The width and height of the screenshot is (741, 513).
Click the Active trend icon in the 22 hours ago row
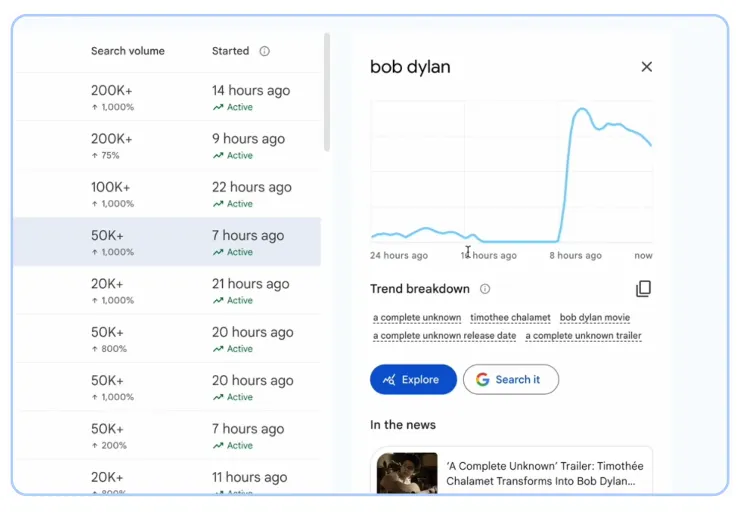(x=218, y=204)
